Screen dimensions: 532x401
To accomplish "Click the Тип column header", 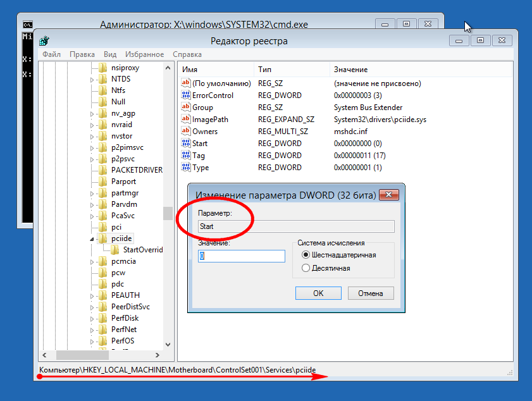I will pos(292,70).
